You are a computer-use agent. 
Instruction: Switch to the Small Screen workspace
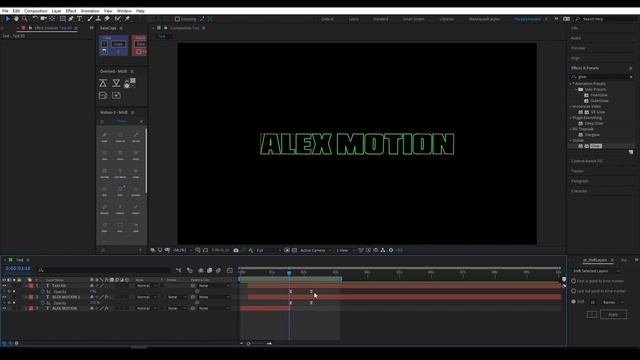(413, 19)
